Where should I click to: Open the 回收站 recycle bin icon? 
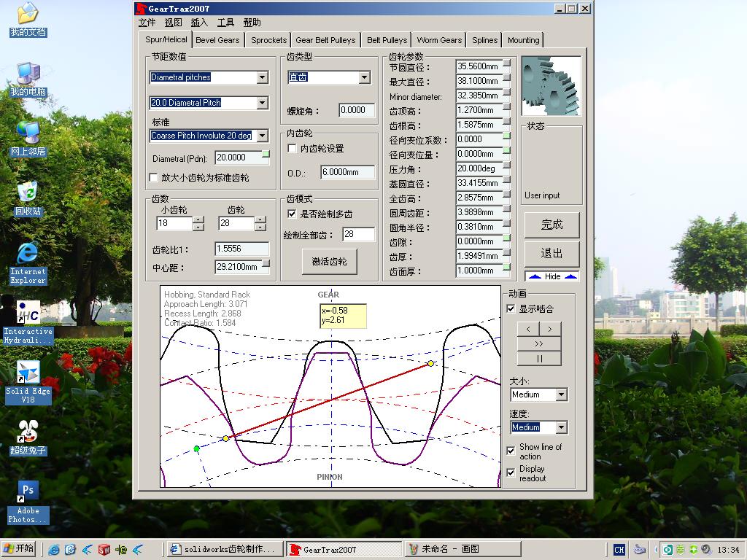[28, 198]
